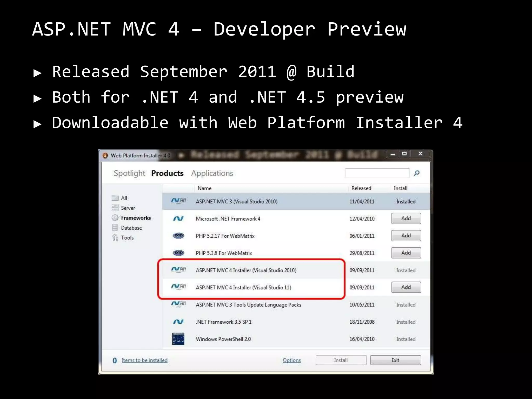This screenshot has width=532, height=399.
Task: Open the Options link
Action: click(292, 360)
